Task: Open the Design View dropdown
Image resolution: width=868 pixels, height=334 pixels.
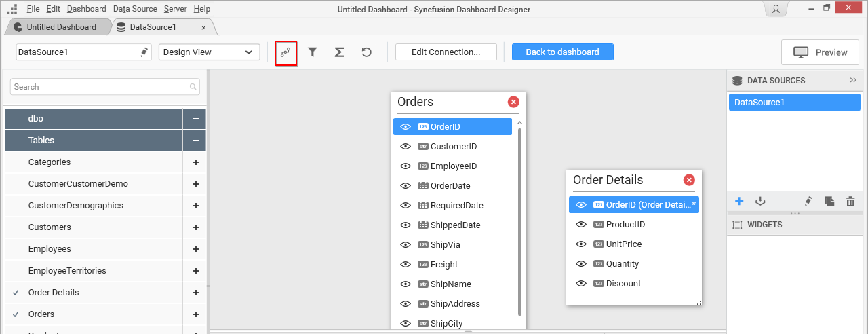Action: pos(209,52)
